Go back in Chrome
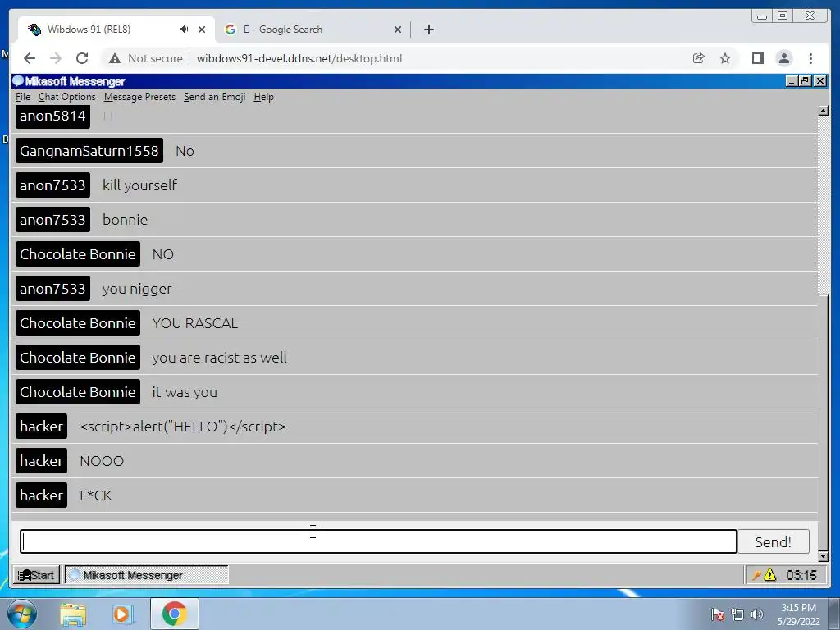The height and width of the screenshot is (630, 840). pyautogui.click(x=30, y=58)
